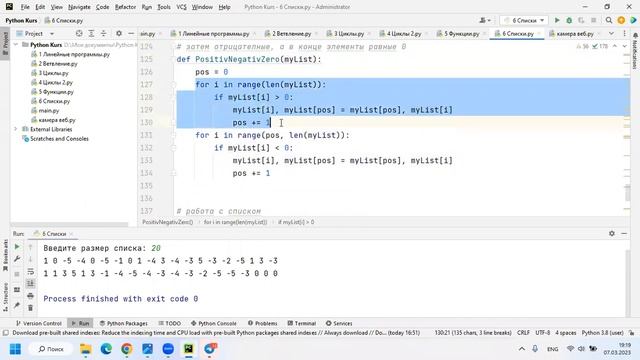Open Version Control tool window
The width and height of the screenshot is (640, 360).
[x=38, y=323]
